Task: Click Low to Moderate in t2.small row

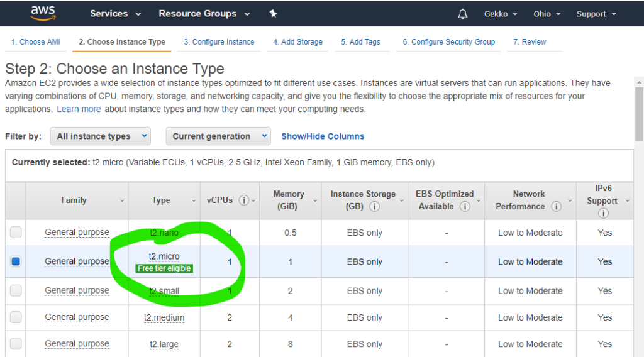Action: tap(530, 291)
